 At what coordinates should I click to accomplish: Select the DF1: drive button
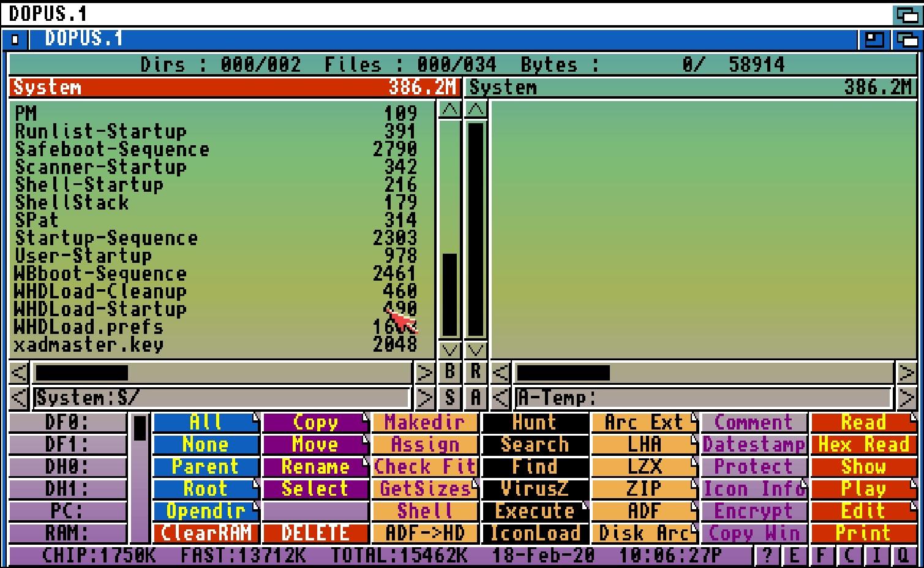[67, 444]
